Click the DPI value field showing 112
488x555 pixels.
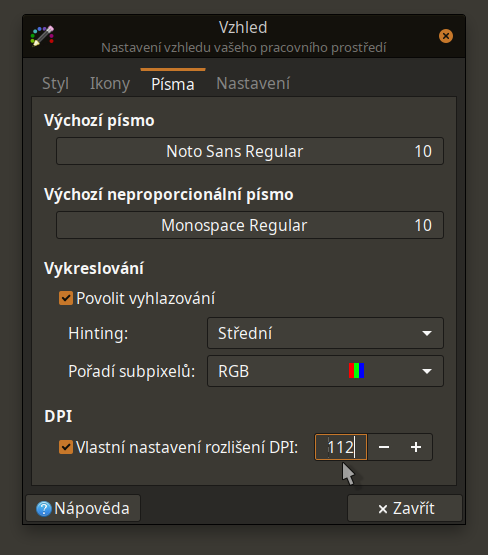341,447
